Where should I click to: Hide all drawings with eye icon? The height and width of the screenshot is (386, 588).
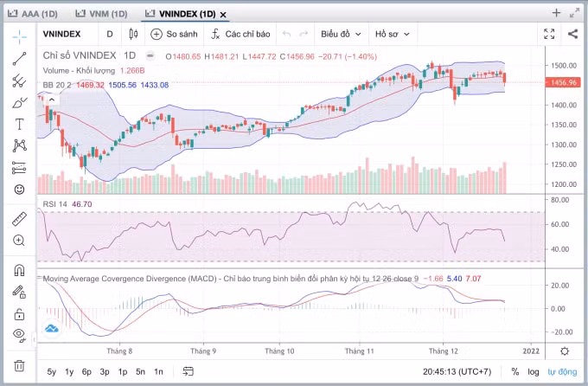pyautogui.click(x=19, y=335)
